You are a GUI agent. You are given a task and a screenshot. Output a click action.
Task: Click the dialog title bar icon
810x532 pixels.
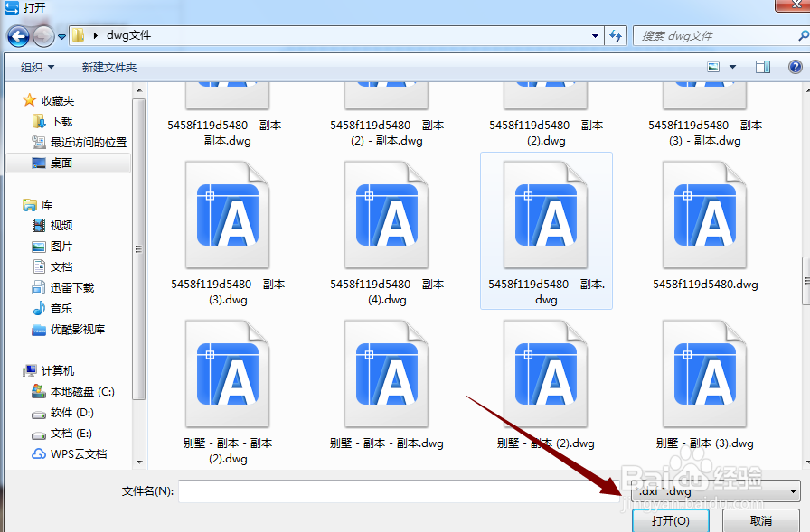coord(12,7)
